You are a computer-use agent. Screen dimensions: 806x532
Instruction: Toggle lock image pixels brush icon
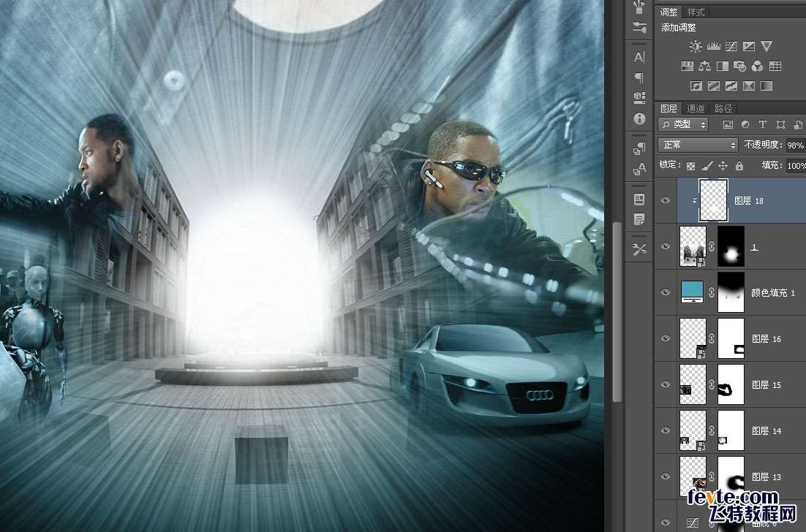pyautogui.click(x=707, y=166)
